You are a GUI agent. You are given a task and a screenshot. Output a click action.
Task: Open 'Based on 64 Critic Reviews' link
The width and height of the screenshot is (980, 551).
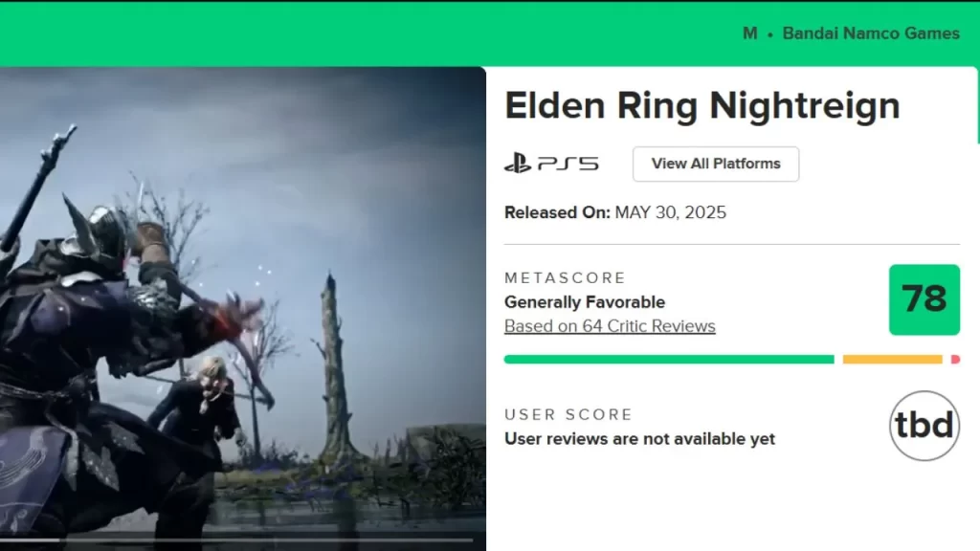(609, 326)
